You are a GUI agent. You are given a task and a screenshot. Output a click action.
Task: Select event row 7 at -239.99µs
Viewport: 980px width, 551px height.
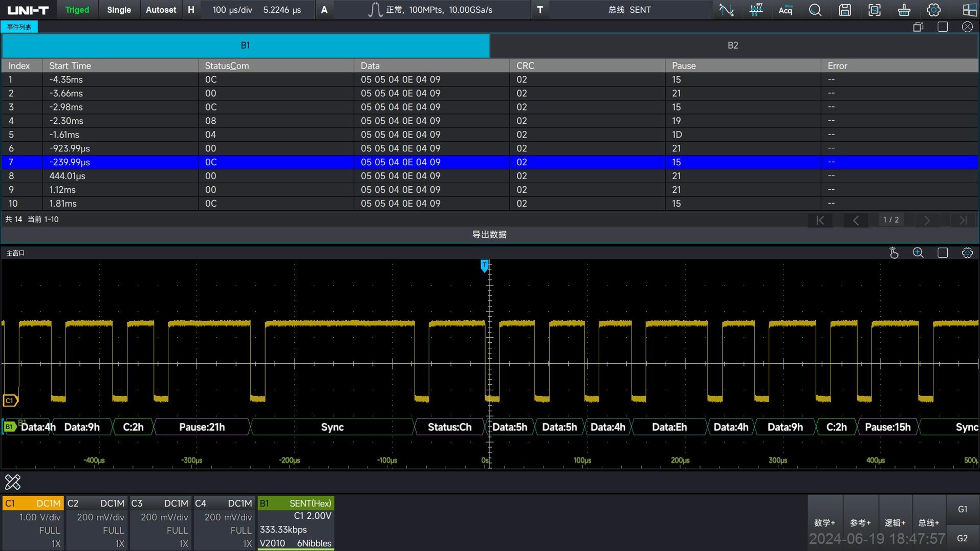(x=489, y=162)
